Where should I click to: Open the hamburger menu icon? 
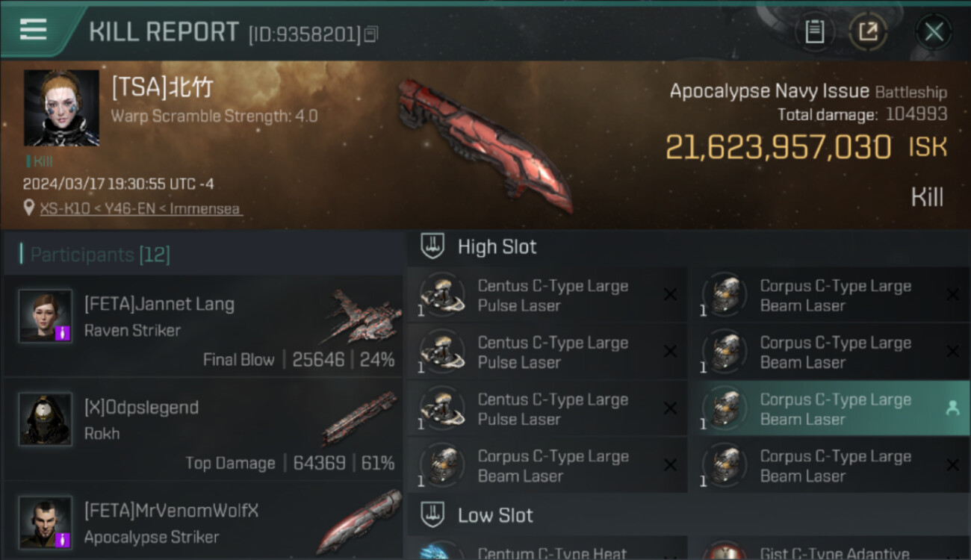[33, 29]
